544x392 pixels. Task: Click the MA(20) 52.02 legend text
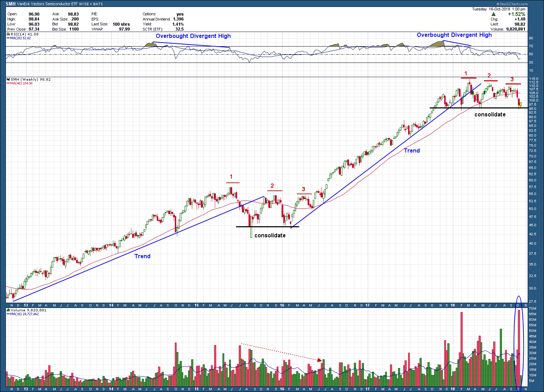coord(21,38)
